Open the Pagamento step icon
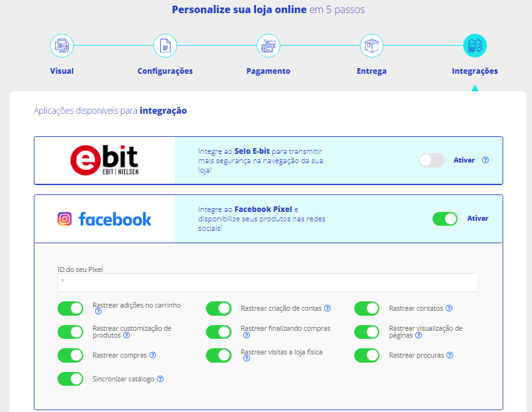The height and width of the screenshot is (412, 532). point(269,46)
